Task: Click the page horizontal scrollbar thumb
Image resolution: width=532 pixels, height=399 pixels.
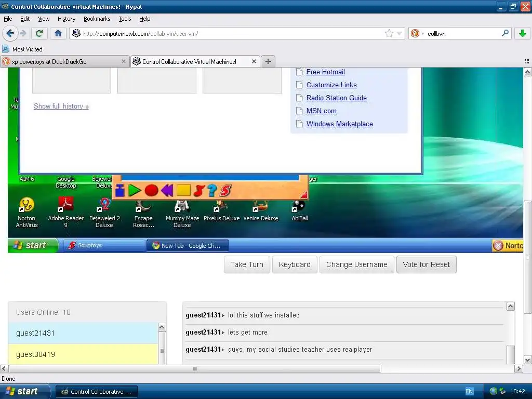Action: [x=195, y=369]
